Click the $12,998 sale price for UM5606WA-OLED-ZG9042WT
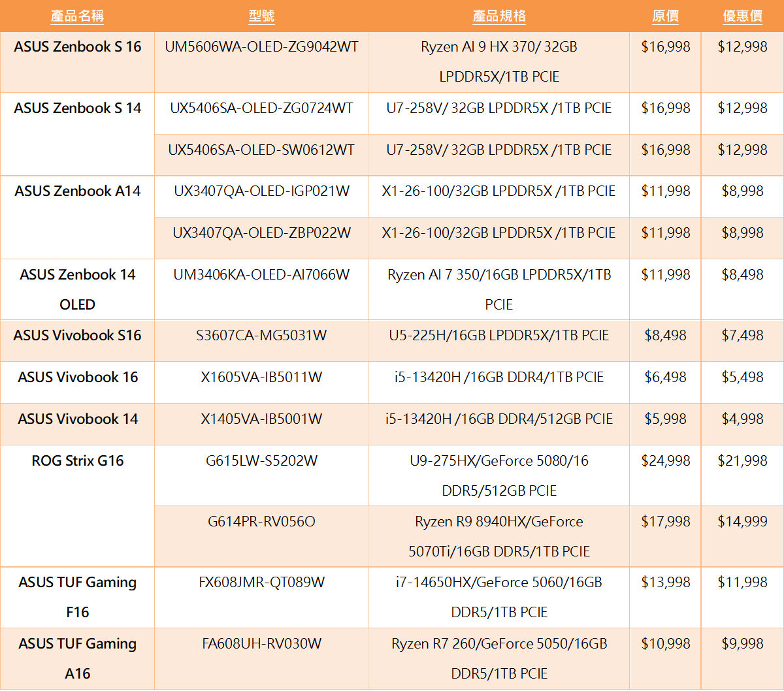This screenshot has height=691, width=784. pos(742,46)
